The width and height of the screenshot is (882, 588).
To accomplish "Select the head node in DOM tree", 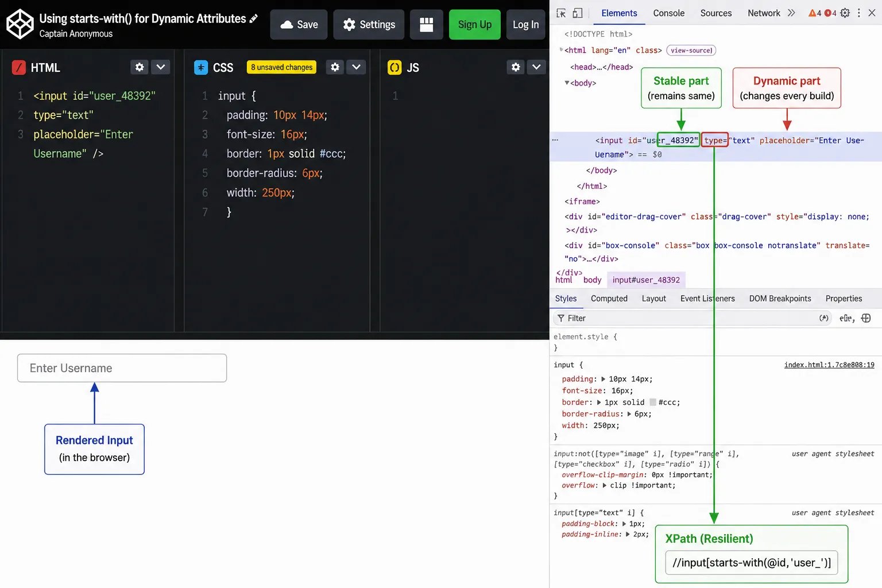I will (601, 67).
